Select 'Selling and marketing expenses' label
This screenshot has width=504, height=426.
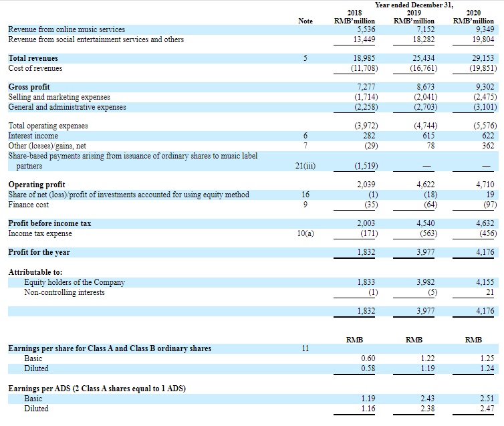59,97
